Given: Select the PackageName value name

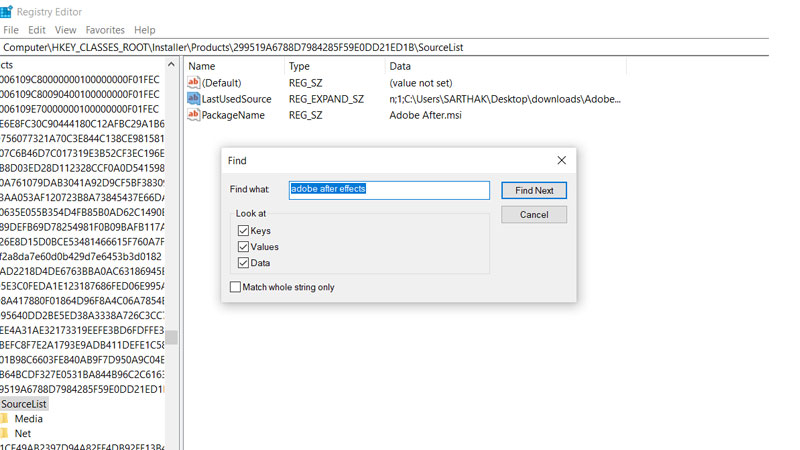Looking at the screenshot, I should tap(233, 115).
